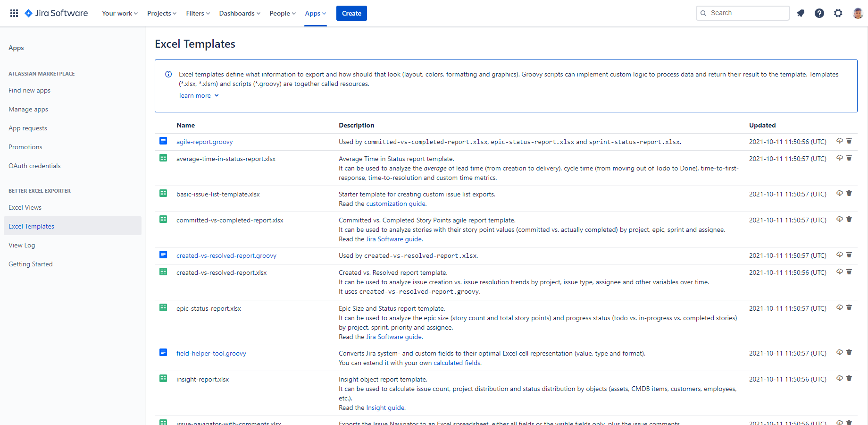Download average-time-in-status-report.xlsx via cloud icon
Image resolution: width=868 pixels, height=425 pixels.
click(x=840, y=158)
